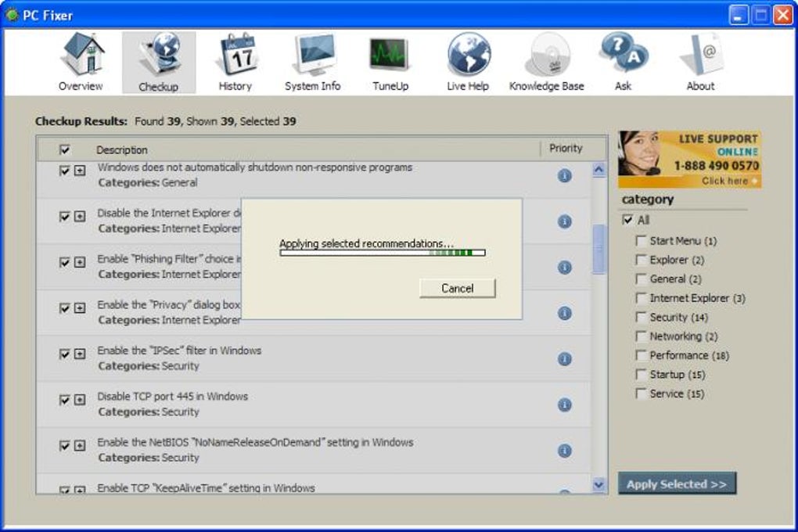Switch to the TuneUp tab label

(x=390, y=86)
